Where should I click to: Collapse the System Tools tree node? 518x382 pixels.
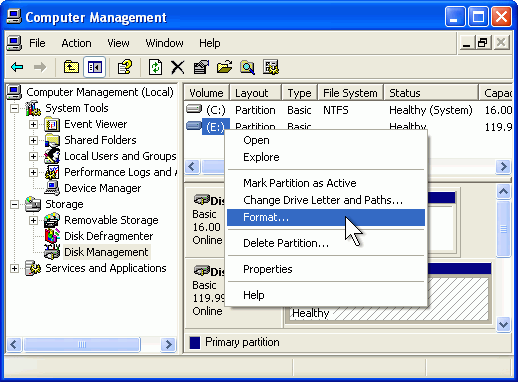tap(14, 108)
